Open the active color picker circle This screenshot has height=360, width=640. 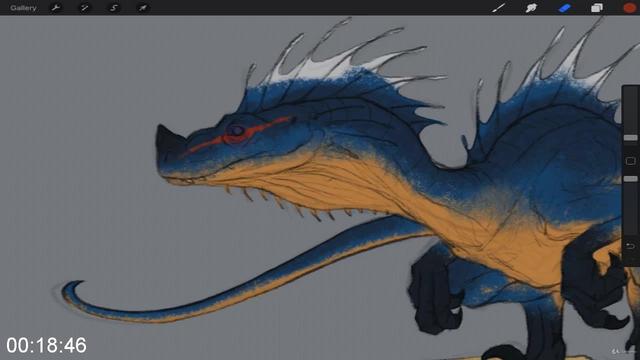pyautogui.click(x=629, y=7)
